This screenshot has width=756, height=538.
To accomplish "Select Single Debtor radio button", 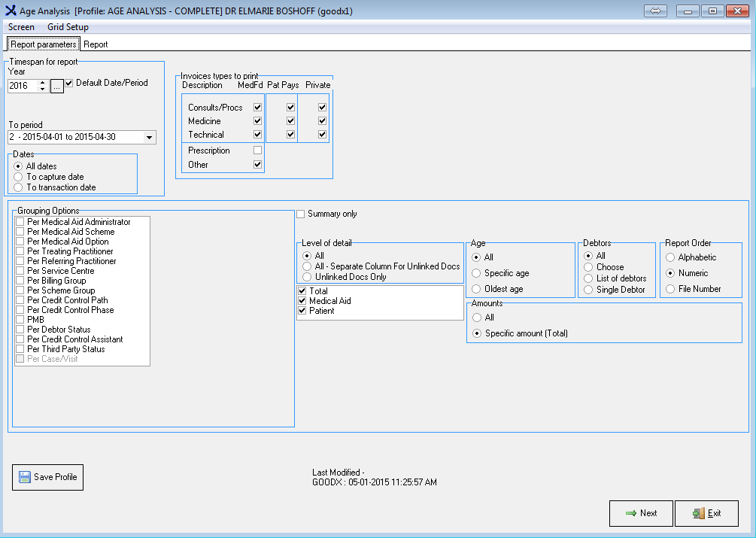I will click(x=588, y=290).
